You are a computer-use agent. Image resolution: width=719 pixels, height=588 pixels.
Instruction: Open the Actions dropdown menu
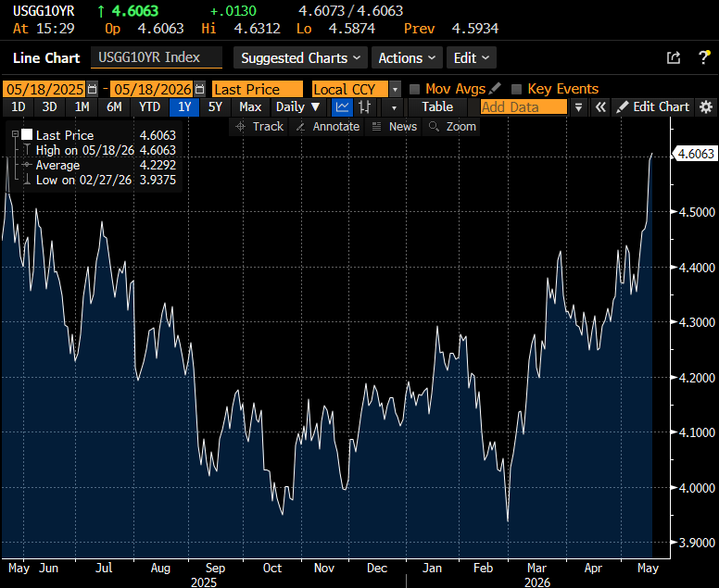[407, 57]
